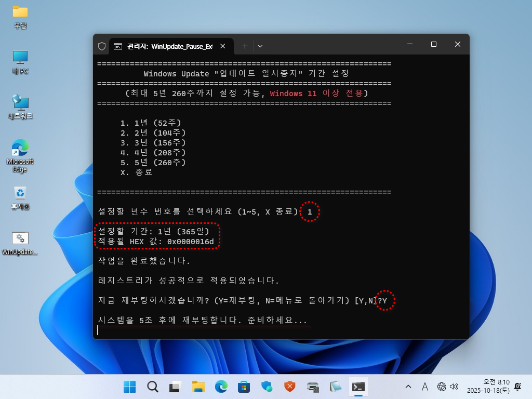Viewport: 532px width, 399px height.
Task: Open the orange shield app on taskbar
Action: click(x=289, y=387)
